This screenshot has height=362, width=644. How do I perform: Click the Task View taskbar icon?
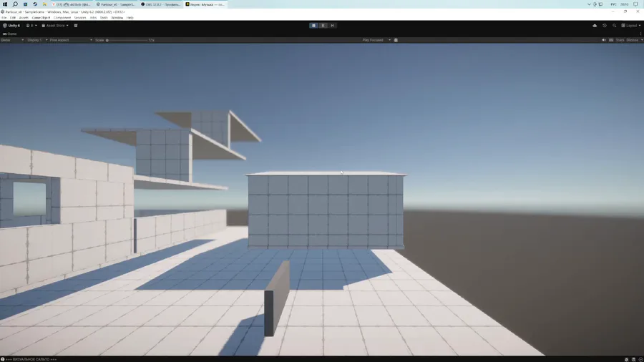[25, 4]
